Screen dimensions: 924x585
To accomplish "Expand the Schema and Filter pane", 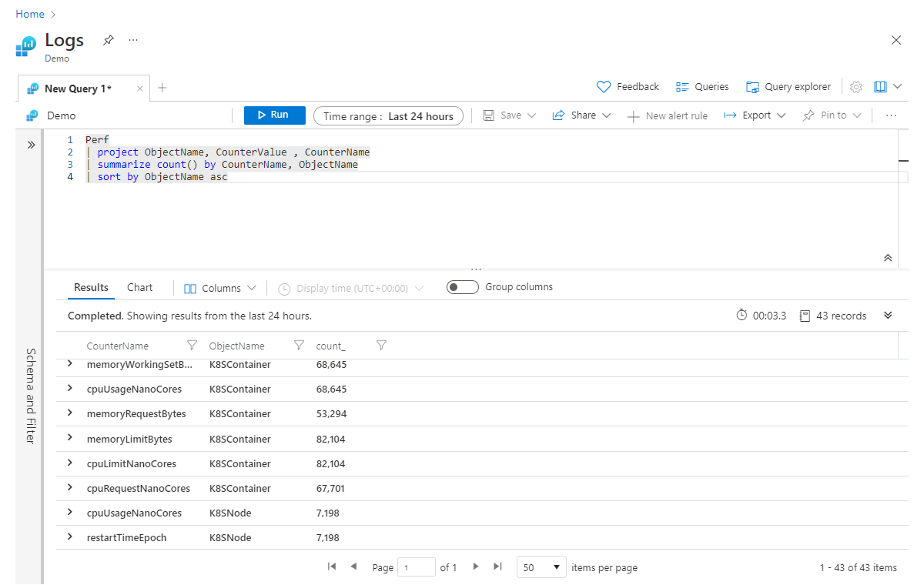I will 32,145.
